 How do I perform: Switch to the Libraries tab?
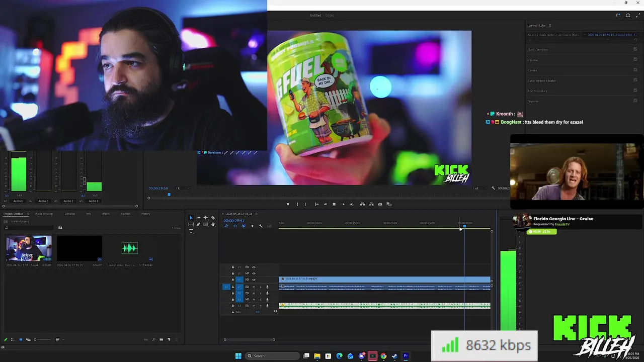point(70,214)
